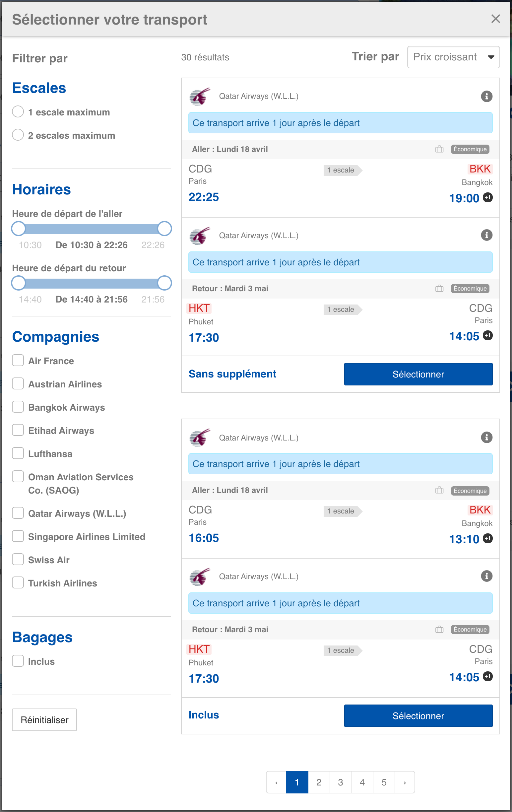Go to next results page arrow
Viewport: 512px width, 812px height.
click(x=405, y=782)
